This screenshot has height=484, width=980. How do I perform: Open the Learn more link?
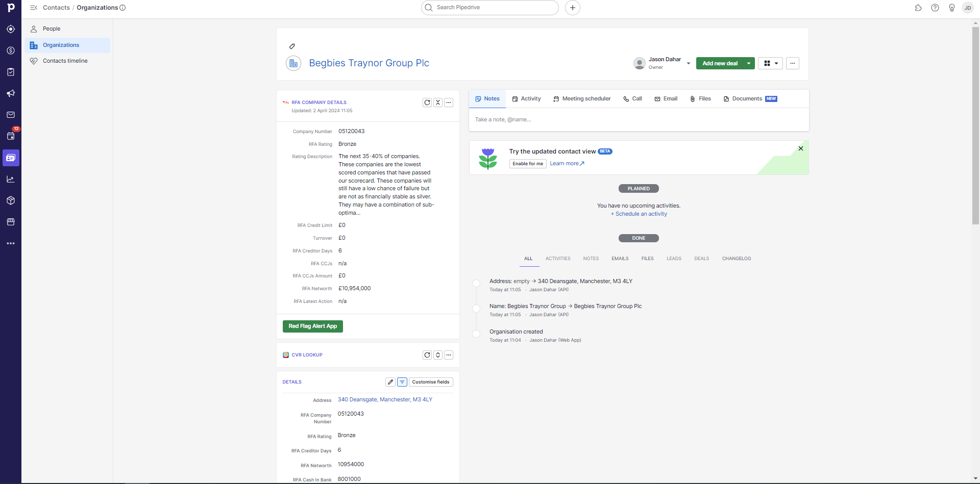(567, 164)
